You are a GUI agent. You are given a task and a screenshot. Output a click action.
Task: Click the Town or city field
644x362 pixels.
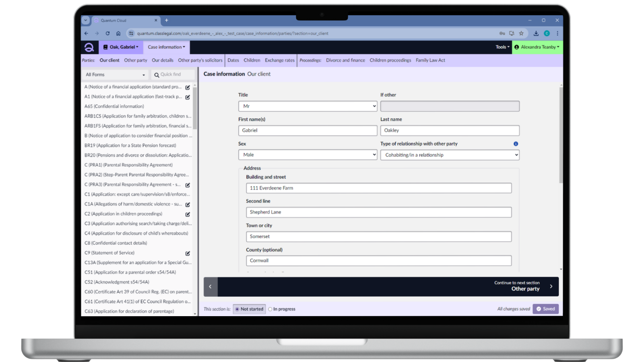pos(378,237)
